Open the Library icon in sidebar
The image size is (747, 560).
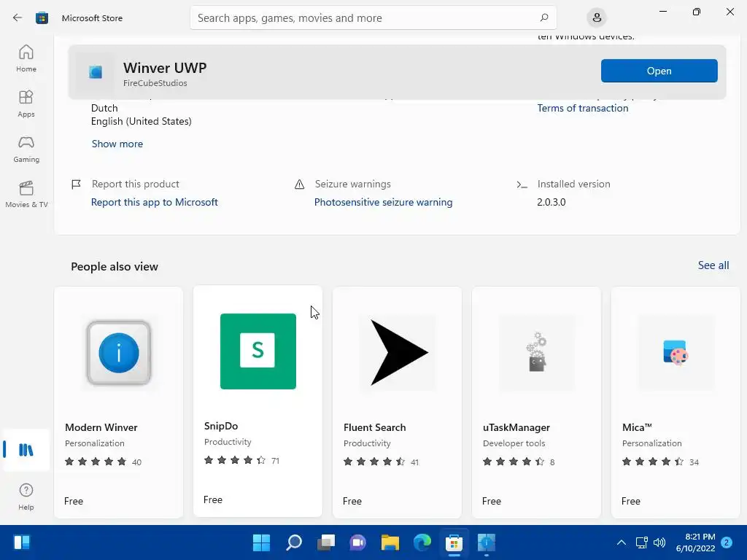[x=26, y=450]
